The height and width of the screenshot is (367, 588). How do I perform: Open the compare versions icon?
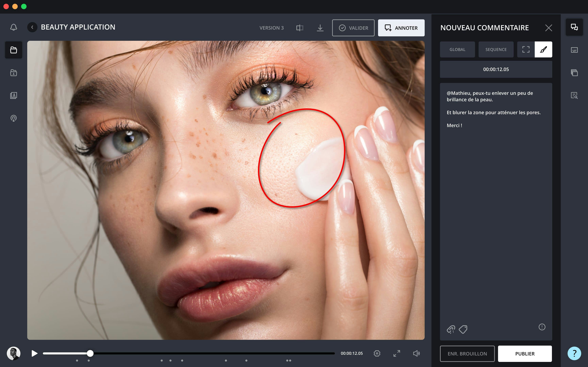(300, 28)
